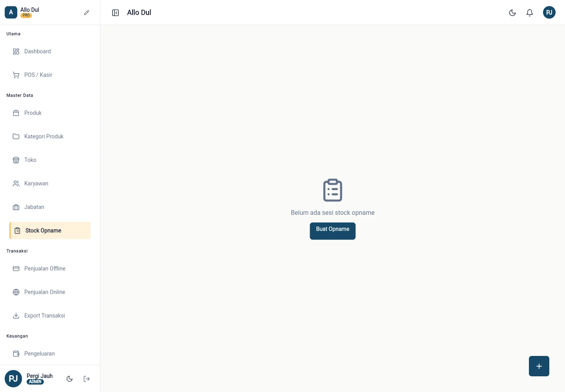Toggle dark mode in the sidebar footer
The width and height of the screenshot is (565, 392).
click(x=69, y=379)
